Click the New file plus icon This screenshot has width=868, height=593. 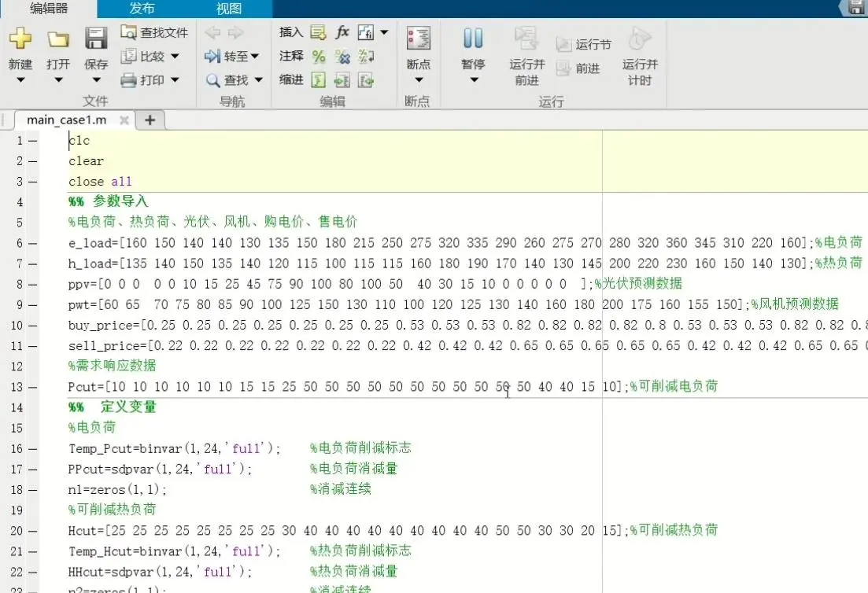click(x=20, y=39)
